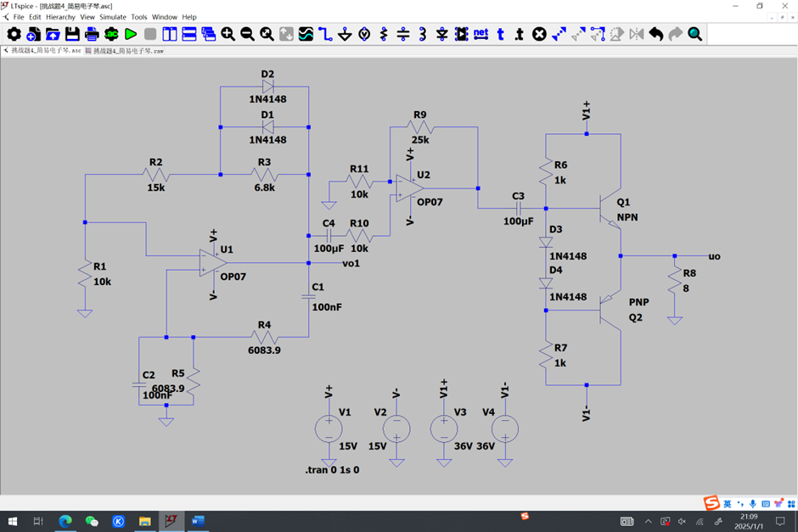Viewport: 798px width, 532px height.
Task: Click the OP07 op-amp U1 symbol
Action: [212, 263]
